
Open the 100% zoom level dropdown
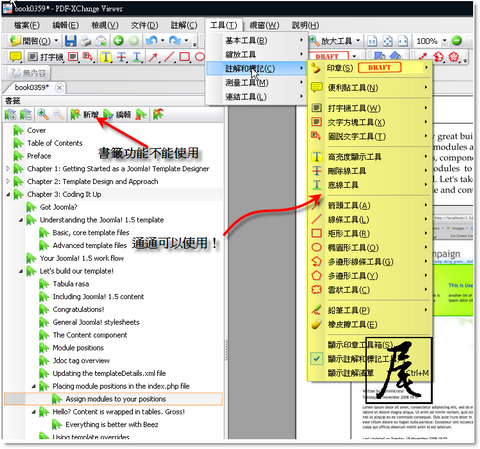point(444,41)
